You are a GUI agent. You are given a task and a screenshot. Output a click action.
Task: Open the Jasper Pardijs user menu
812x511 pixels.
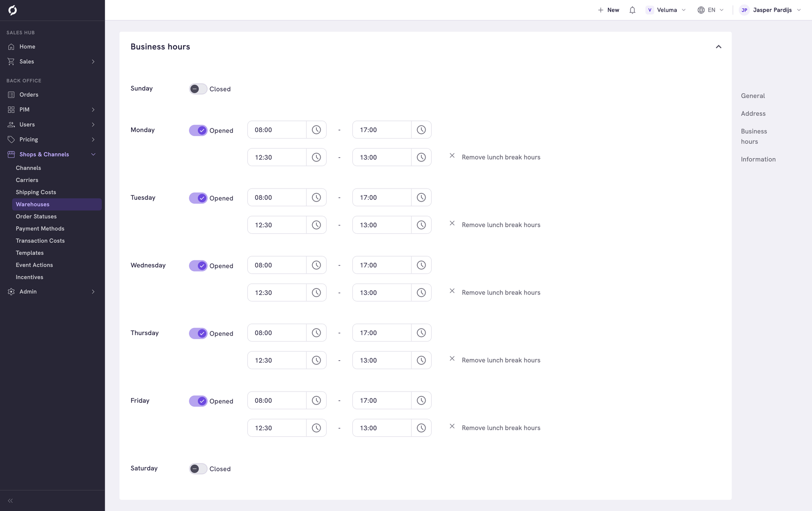[770, 10]
